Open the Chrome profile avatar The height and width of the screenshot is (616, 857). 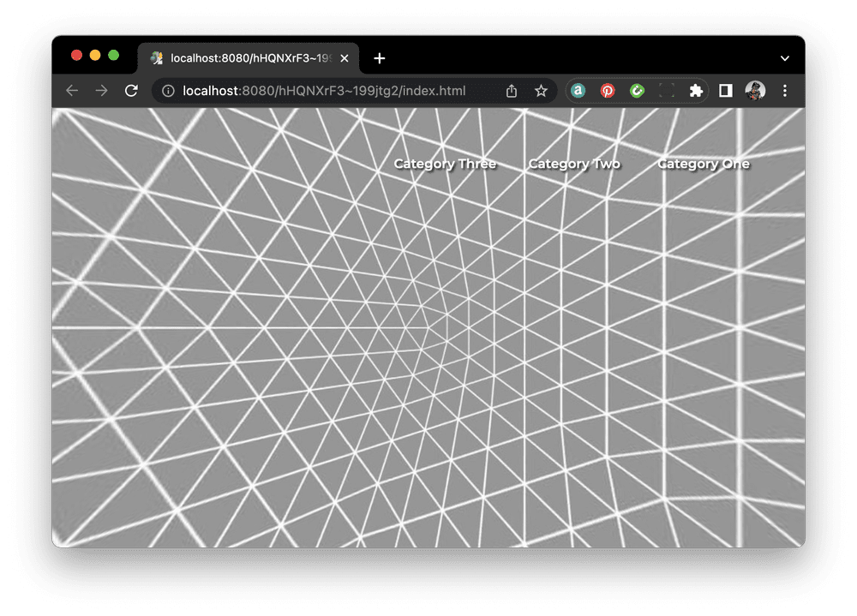tap(755, 91)
